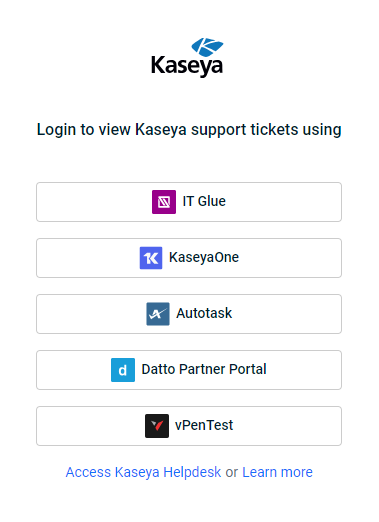Click the blue Datto 'd' icon
Image resolution: width=379 pixels, height=522 pixels.
[x=123, y=370]
